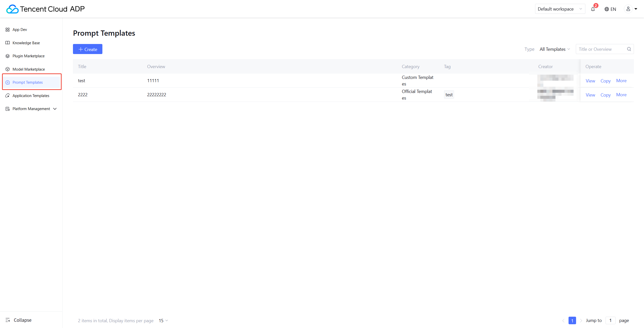Open the notification bell
This screenshot has height=328, width=644.
pos(593,9)
